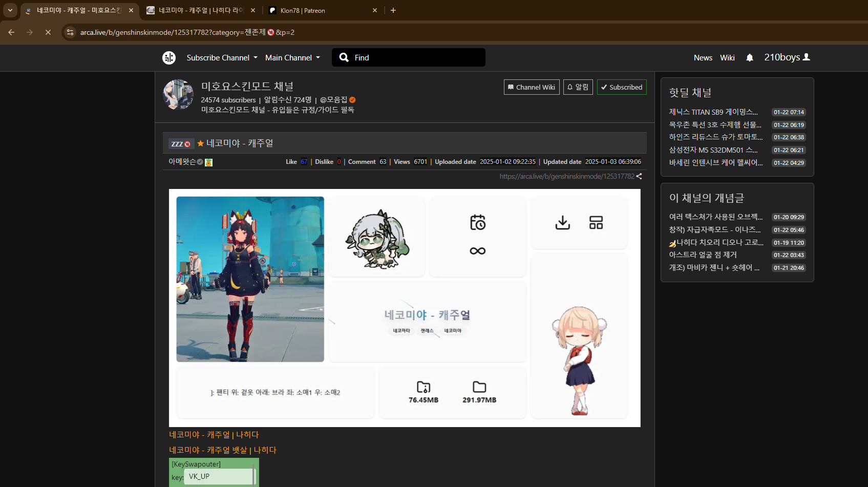Click the channel avatar image

coord(178,95)
